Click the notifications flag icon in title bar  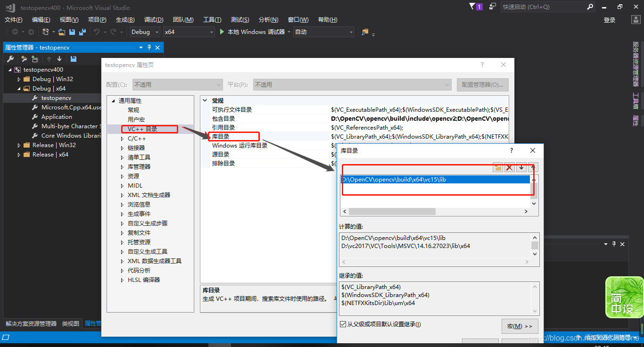click(x=472, y=7)
